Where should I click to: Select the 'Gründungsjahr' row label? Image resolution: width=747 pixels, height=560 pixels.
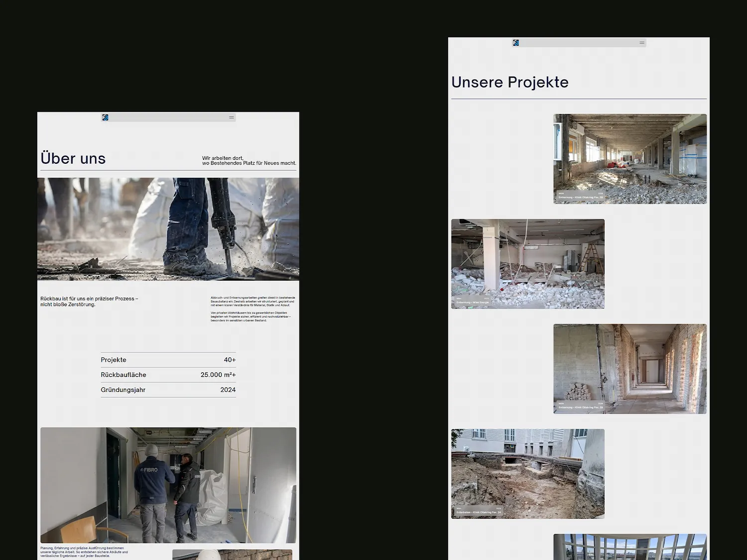(123, 390)
